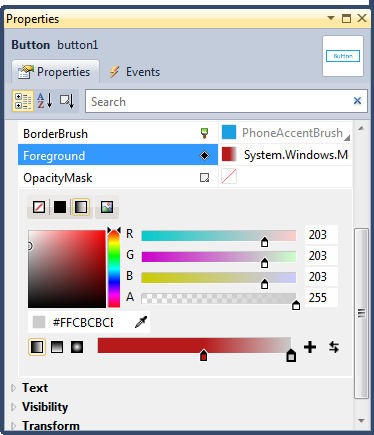374x435 pixels.
Task: Choose the linear gradient type
Action: [37, 347]
